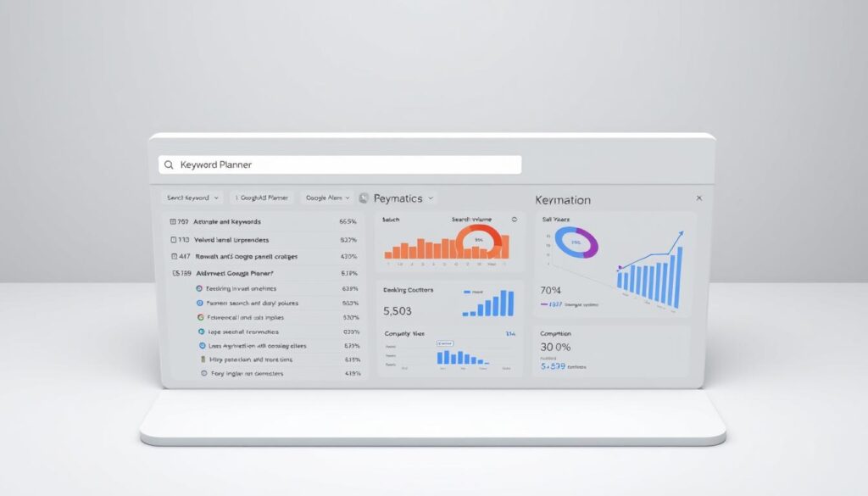Toggle the checkbox on the 189 Google Planner row
Viewport: 868px width, 496px height.
[175, 273]
